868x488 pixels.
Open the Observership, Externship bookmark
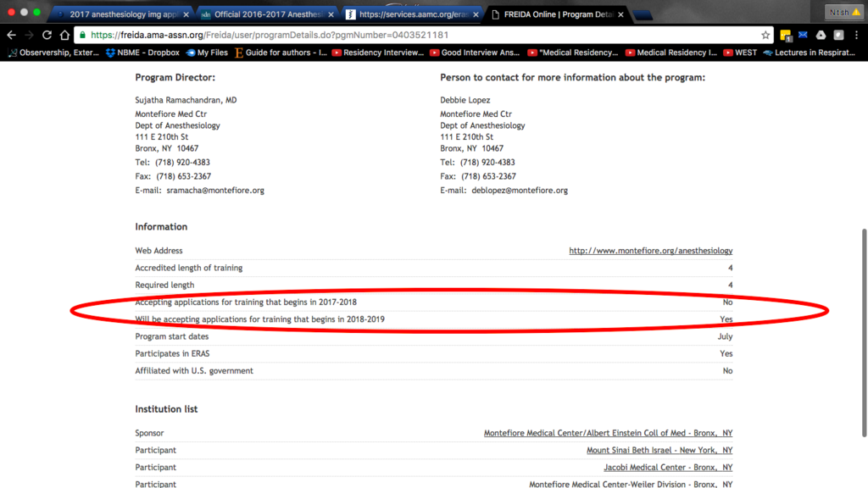click(53, 53)
